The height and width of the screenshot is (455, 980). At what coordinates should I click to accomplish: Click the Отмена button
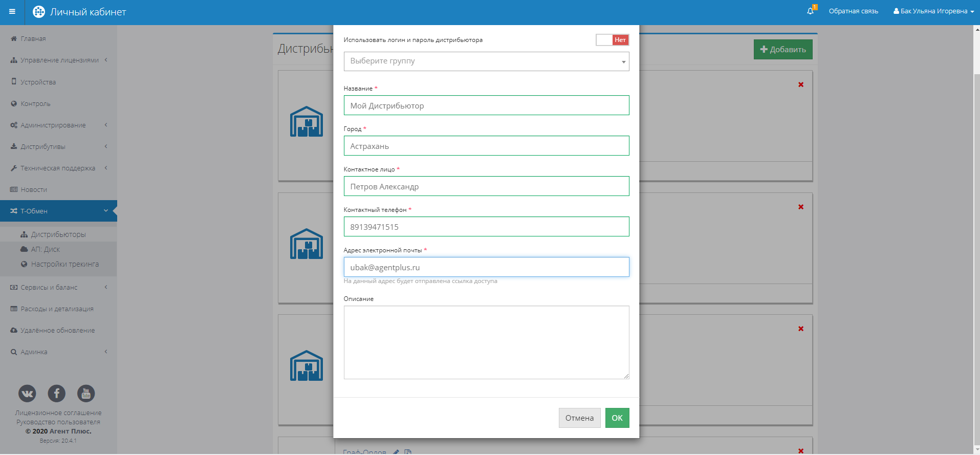tap(579, 418)
